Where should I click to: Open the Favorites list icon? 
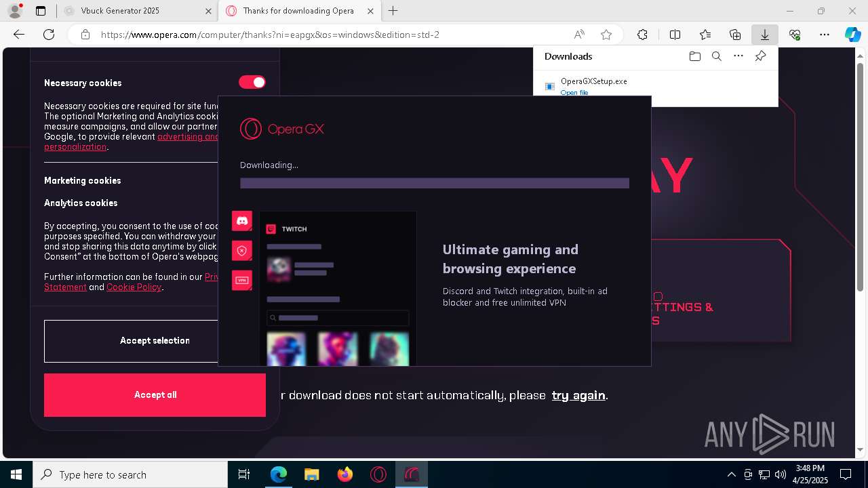pos(705,35)
